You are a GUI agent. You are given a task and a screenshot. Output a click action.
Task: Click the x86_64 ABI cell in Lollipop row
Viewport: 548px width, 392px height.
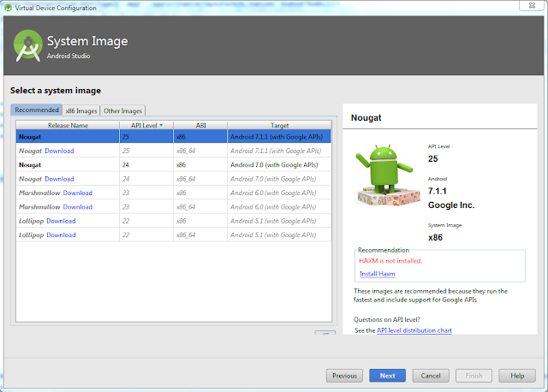pyautogui.click(x=200, y=235)
